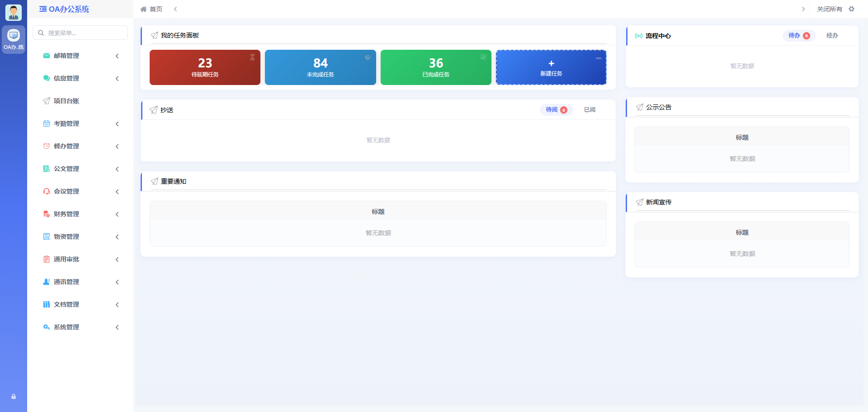Click the 文档管理 books icon
This screenshot has width=868, height=412.
pyautogui.click(x=47, y=304)
